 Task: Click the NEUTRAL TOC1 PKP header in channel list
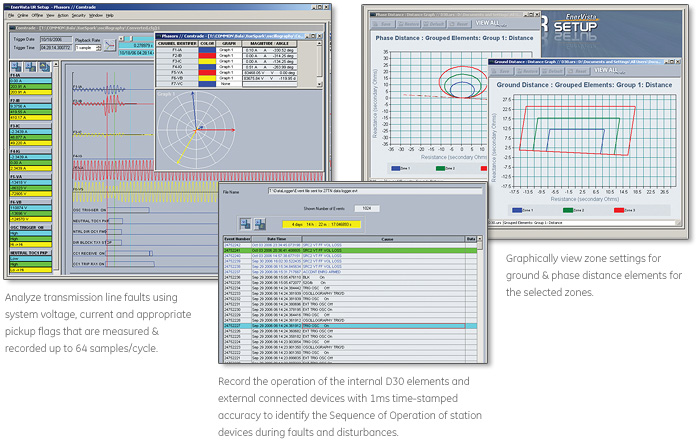30,253
